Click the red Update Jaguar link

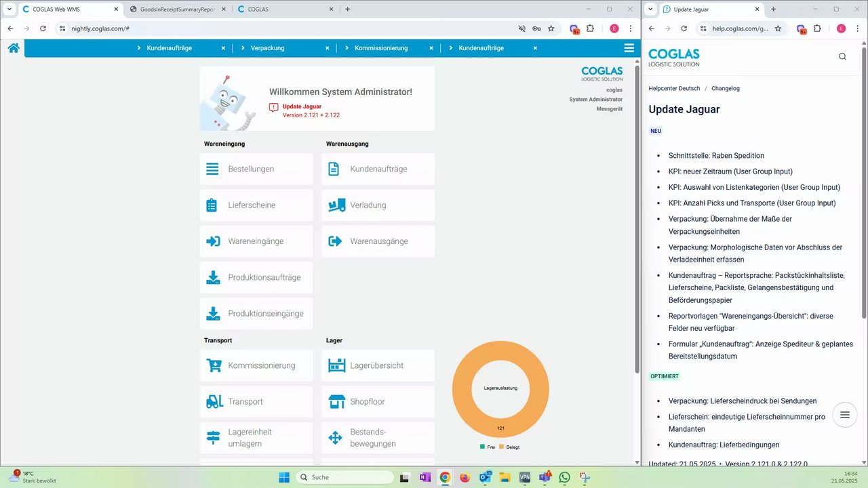[x=302, y=106]
